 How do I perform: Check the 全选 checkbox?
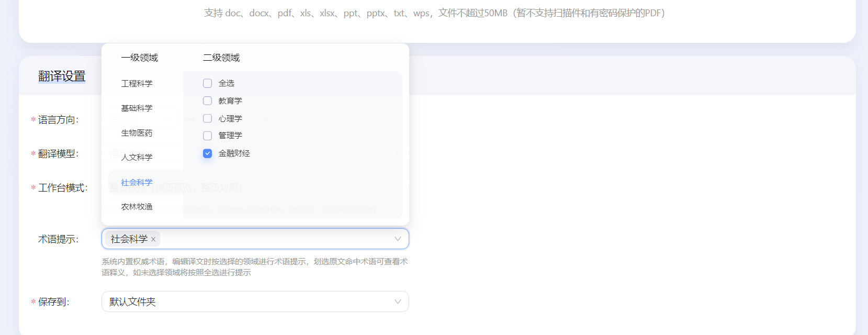pos(208,83)
